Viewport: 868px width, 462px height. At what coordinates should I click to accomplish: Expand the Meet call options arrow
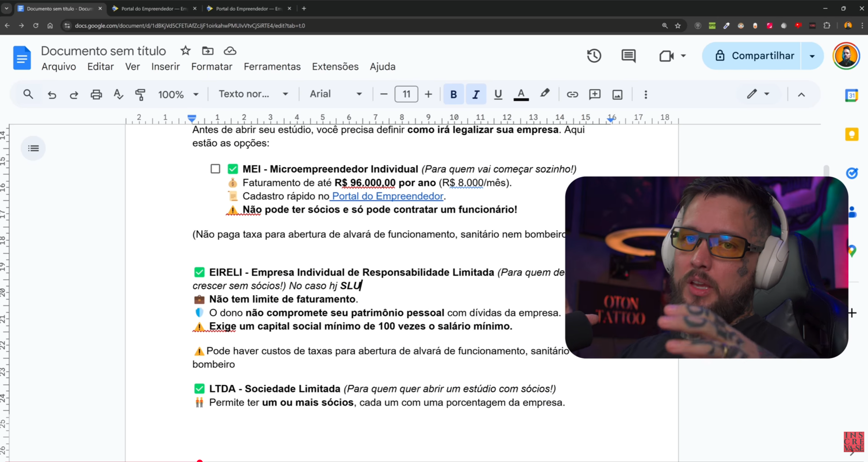click(x=683, y=56)
